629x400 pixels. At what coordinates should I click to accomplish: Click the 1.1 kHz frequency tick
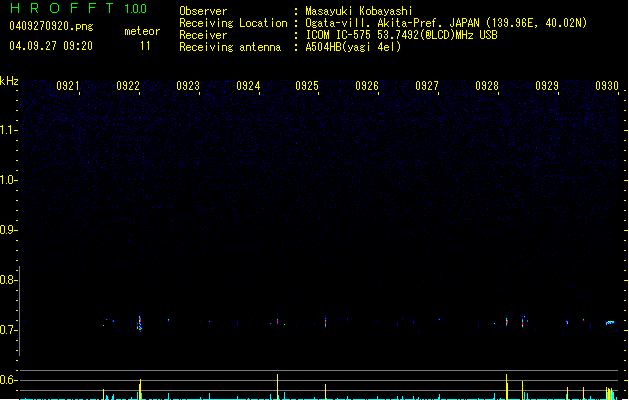point(9,130)
